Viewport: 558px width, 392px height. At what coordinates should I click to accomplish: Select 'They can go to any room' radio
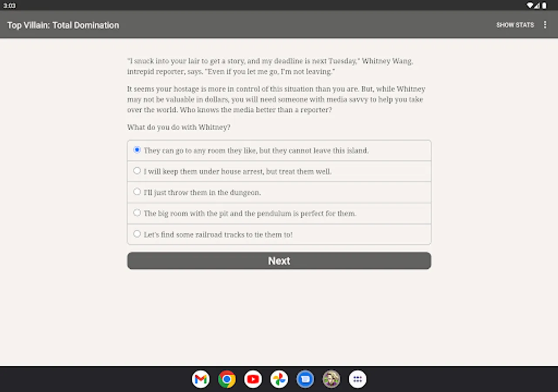pos(137,150)
